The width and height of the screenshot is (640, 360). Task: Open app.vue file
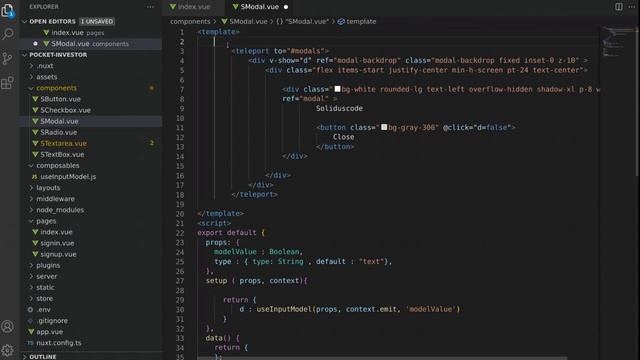(49, 332)
